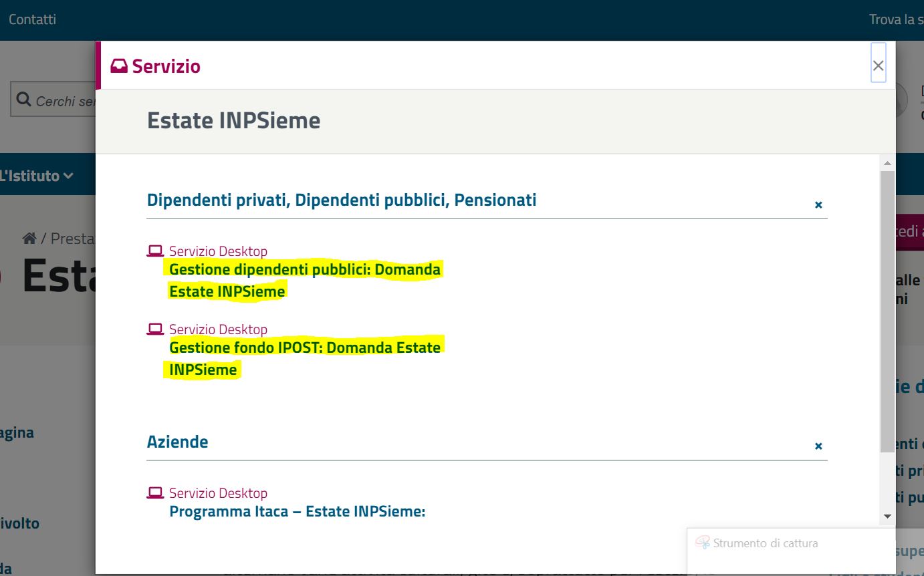Click the Strumento di cattura scissors icon
Image resolution: width=924 pixels, height=576 pixels.
click(702, 543)
